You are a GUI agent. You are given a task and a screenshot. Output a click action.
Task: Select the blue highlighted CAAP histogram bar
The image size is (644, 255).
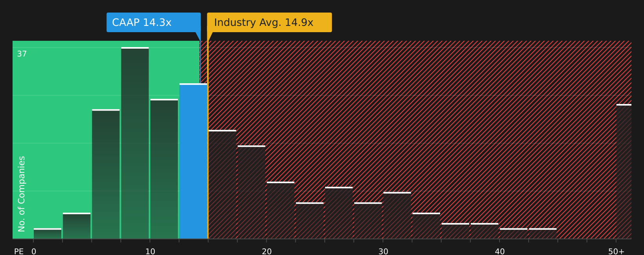(x=193, y=161)
